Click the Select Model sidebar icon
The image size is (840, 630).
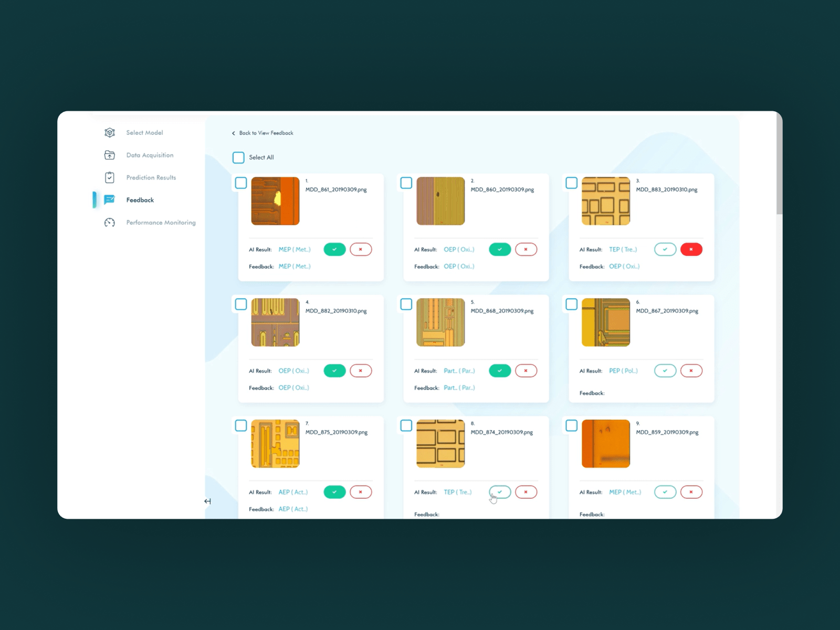[110, 133]
